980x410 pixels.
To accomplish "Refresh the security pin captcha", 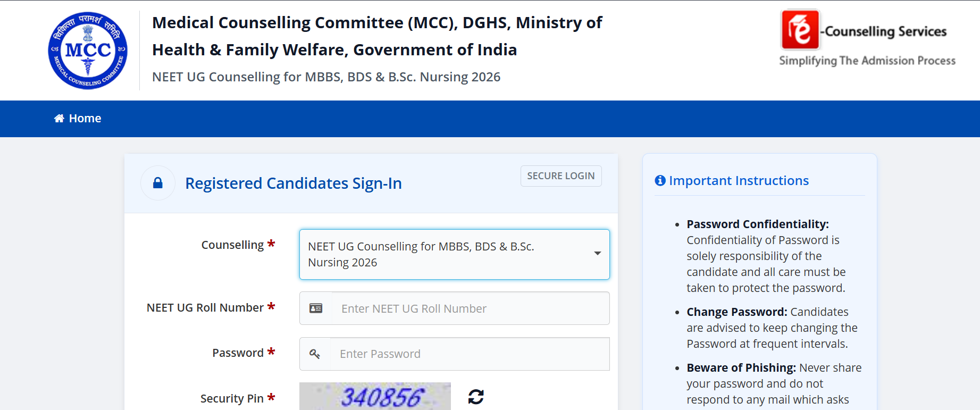I will point(476,397).
